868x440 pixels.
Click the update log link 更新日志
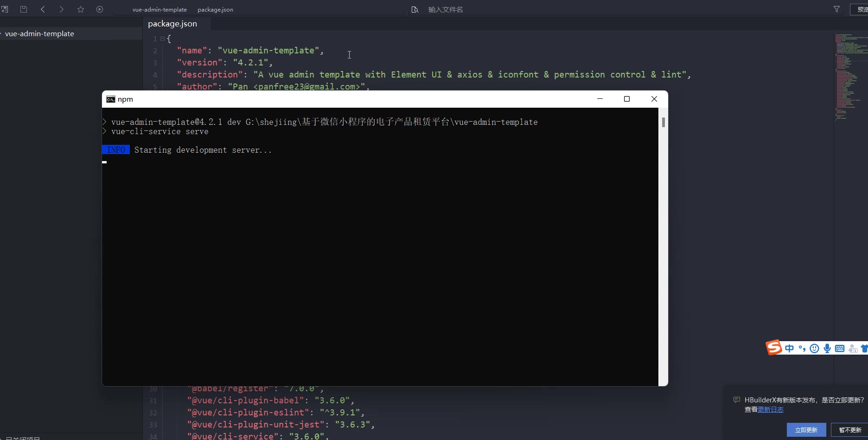click(x=771, y=409)
